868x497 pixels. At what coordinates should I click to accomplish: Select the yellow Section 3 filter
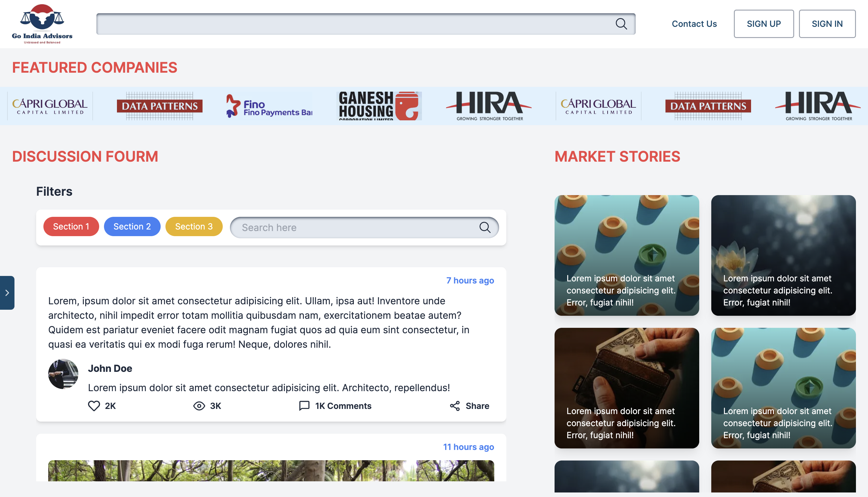coord(194,226)
